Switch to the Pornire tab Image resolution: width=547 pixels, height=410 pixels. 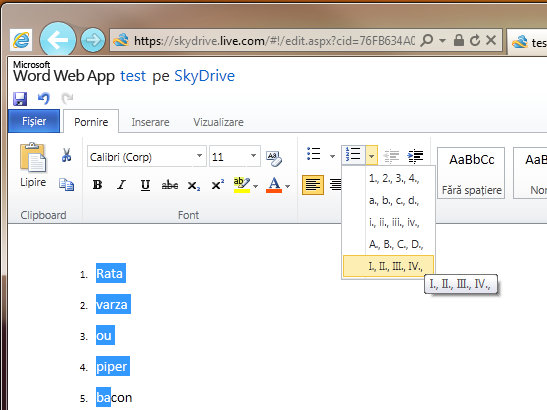tap(91, 122)
